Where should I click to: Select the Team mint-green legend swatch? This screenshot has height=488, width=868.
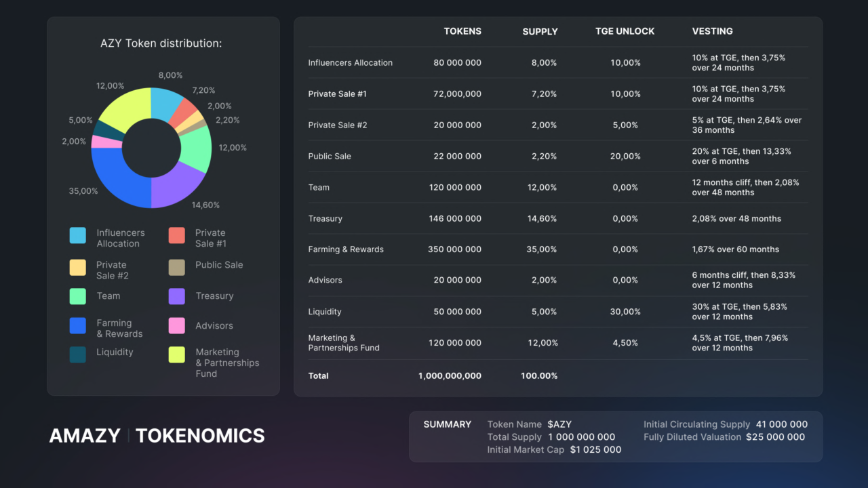(x=78, y=296)
